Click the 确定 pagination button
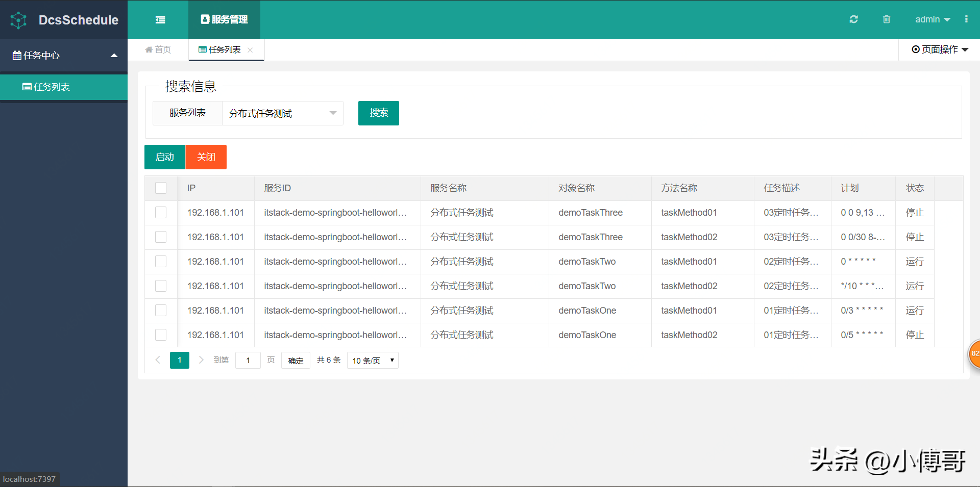The image size is (980, 487). coord(296,361)
